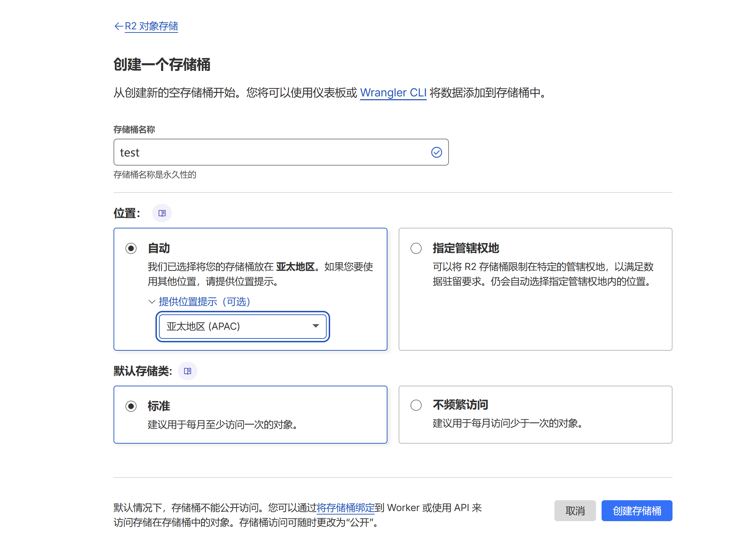Select the 标准 storage class radio button
This screenshot has height=554, width=756.
131,406
